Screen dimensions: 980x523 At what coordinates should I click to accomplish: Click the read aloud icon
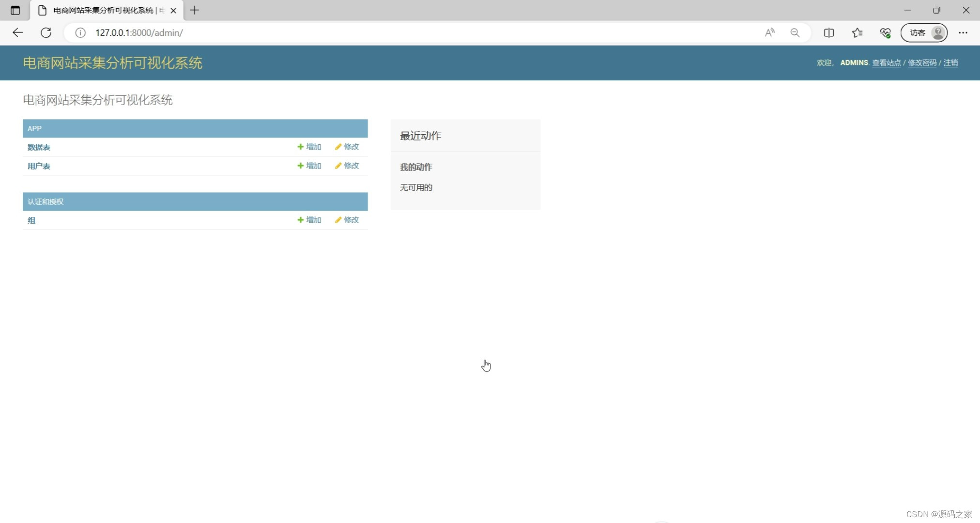769,32
